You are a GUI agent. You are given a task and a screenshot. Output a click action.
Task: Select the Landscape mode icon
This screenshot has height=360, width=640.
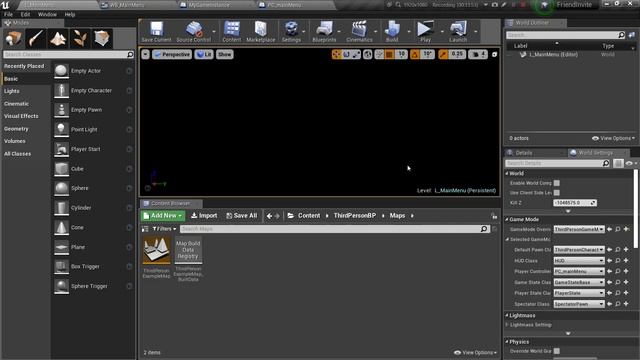coord(58,38)
